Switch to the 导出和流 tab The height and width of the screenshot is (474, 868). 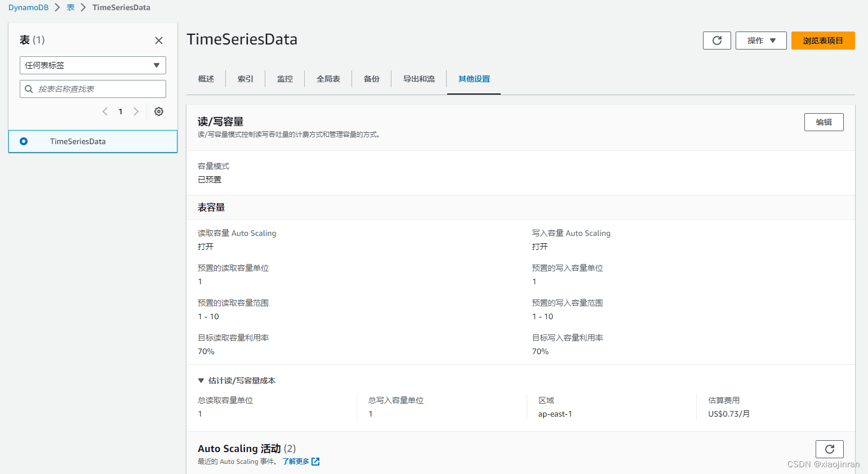pos(419,79)
